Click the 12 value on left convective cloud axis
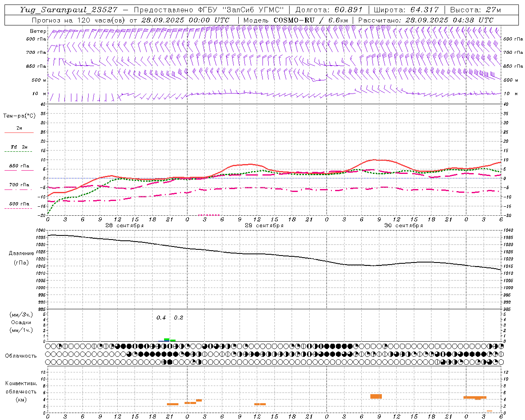Viewport: 525px width, 420px height. coord(43,372)
